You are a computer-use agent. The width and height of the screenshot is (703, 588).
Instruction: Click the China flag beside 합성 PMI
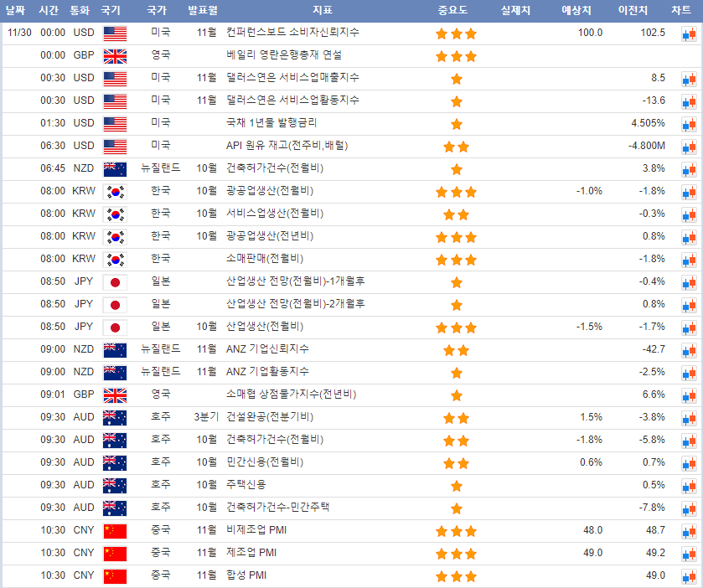tap(114, 575)
